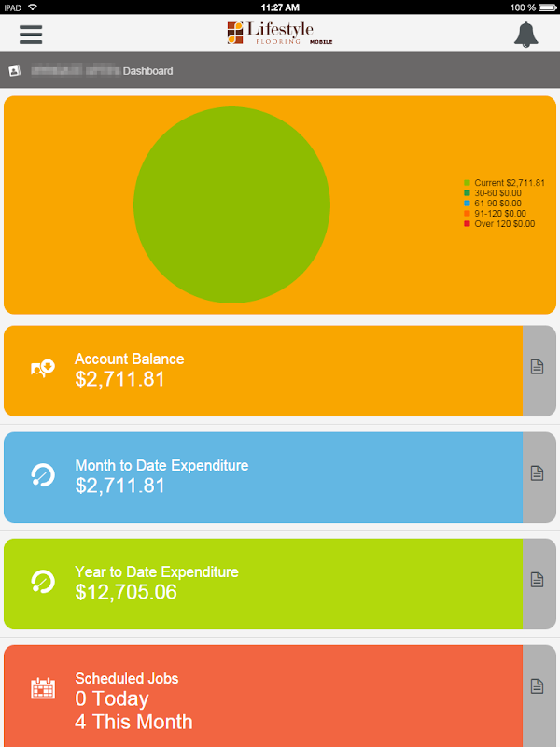Tap the Scheduled Jobs calendar icon
This screenshot has height=747, width=560.
click(x=43, y=688)
